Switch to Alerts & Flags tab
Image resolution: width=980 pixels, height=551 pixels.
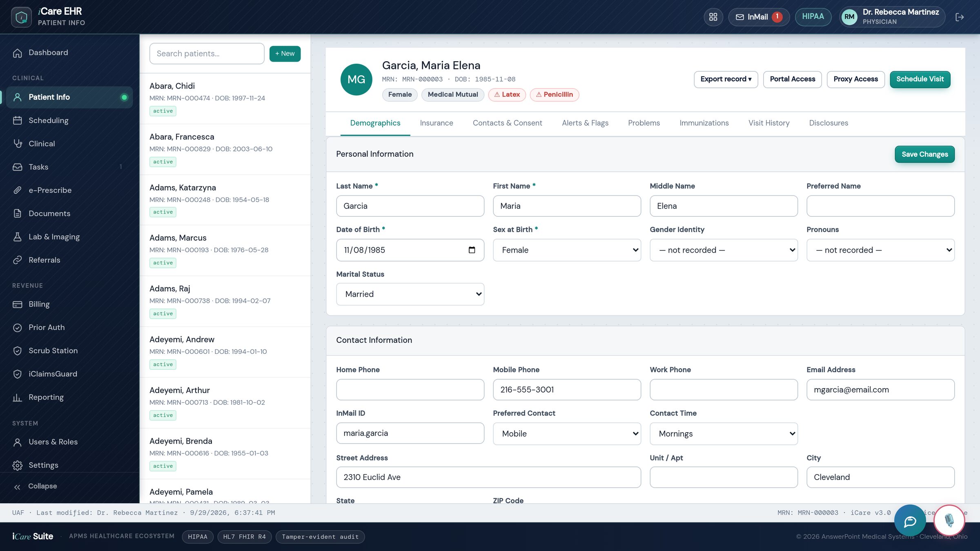(x=585, y=123)
